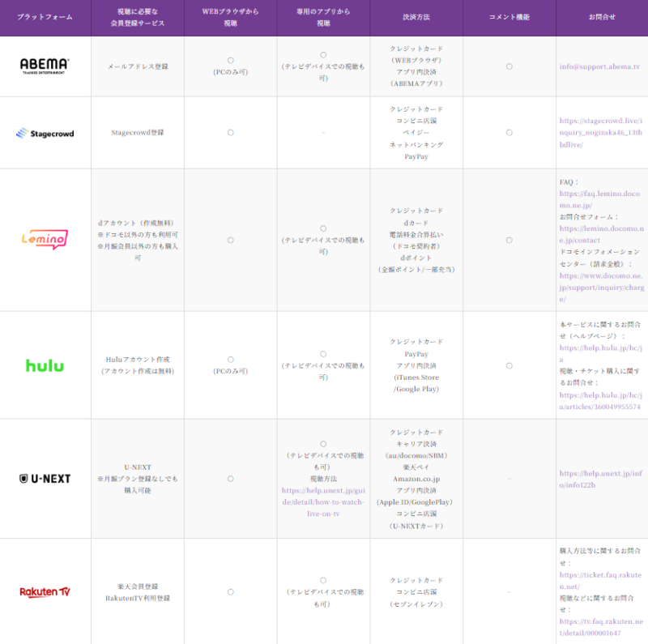This screenshot has height=644, width=648.
Task: Click the green hulu logo
Action: 45,365
